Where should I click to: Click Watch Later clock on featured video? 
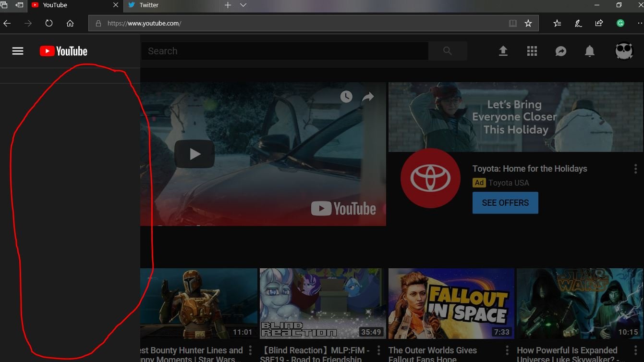coord(346,97)
